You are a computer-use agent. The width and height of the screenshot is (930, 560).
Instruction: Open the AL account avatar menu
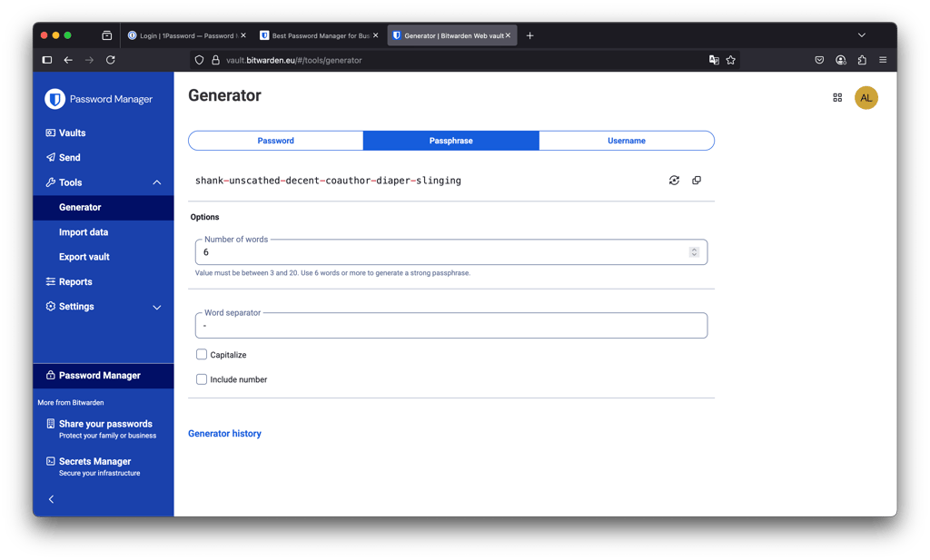tap(866, 98)
